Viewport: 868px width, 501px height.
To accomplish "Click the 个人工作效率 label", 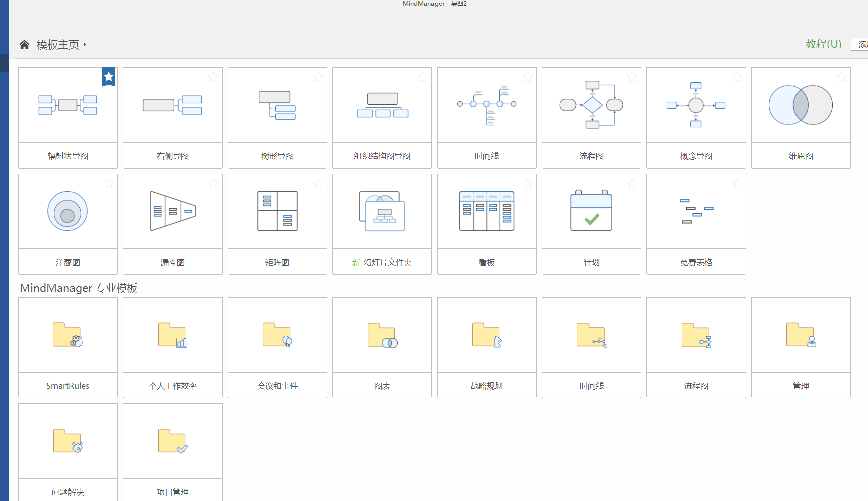I will point(173,386).
